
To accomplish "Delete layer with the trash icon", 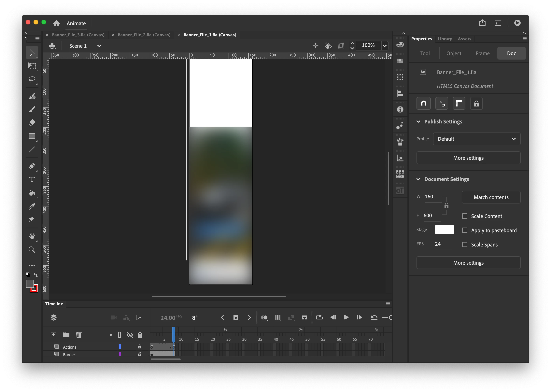I will click(79, 335).
